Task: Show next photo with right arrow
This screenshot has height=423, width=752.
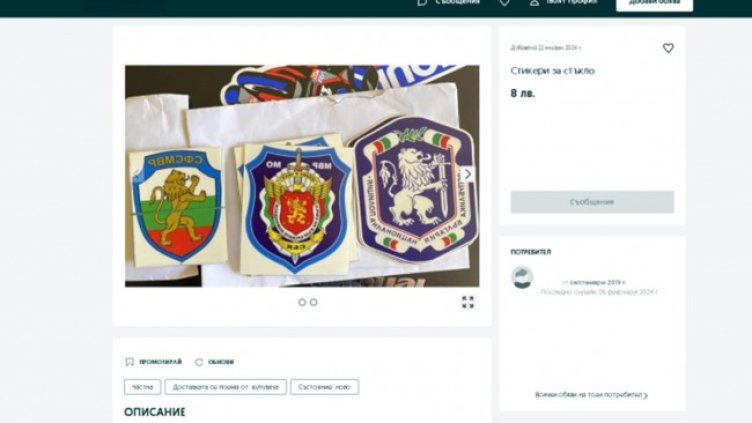Action: tap(468, 174)
